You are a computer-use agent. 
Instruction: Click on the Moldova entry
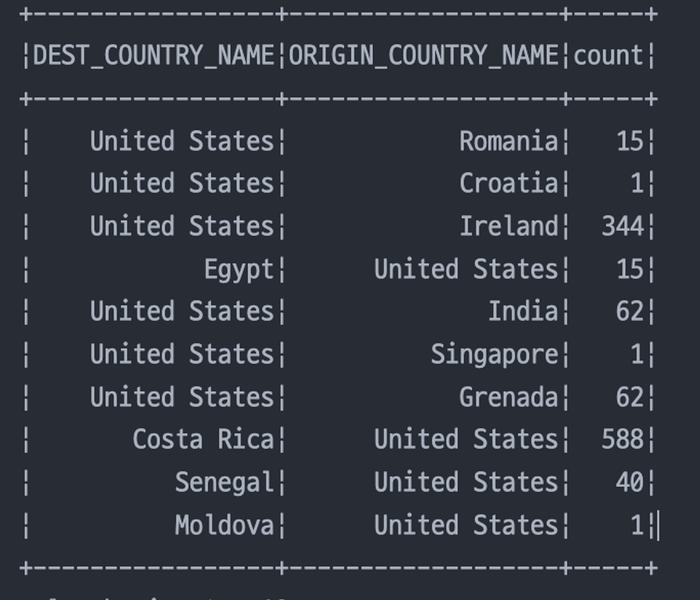point(224,525)
